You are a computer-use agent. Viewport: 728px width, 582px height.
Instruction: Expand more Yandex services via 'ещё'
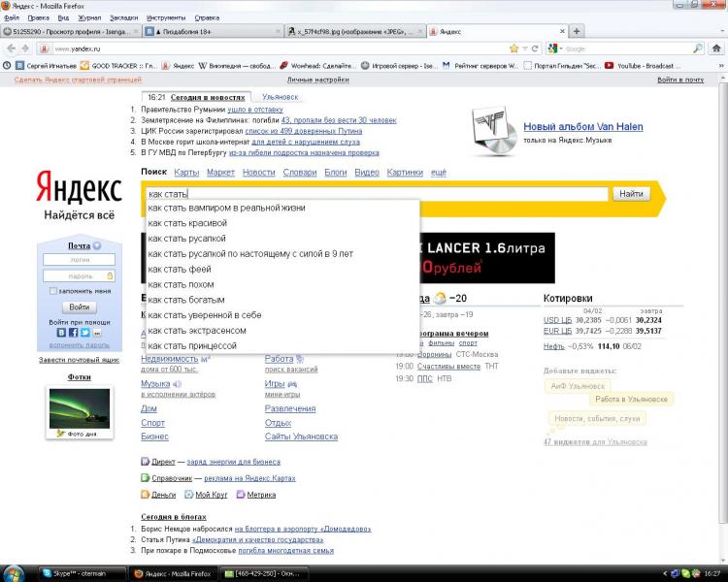(439, 173)
